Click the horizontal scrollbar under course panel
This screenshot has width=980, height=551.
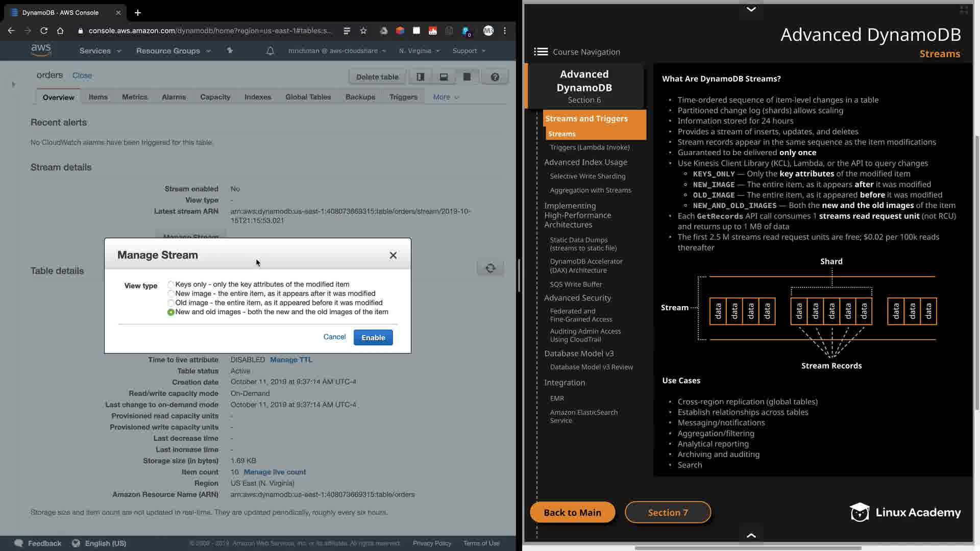tap(748, 548)
